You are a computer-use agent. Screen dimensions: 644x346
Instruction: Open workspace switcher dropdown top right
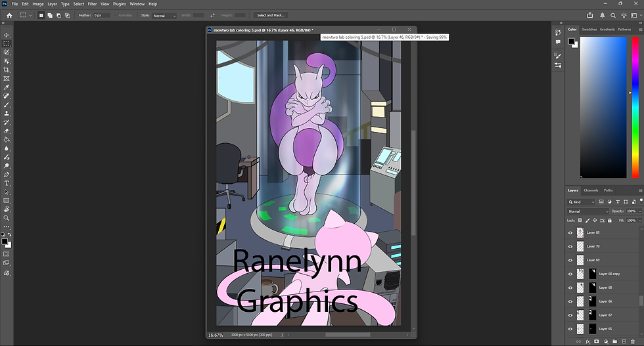[x=636, y=15]
